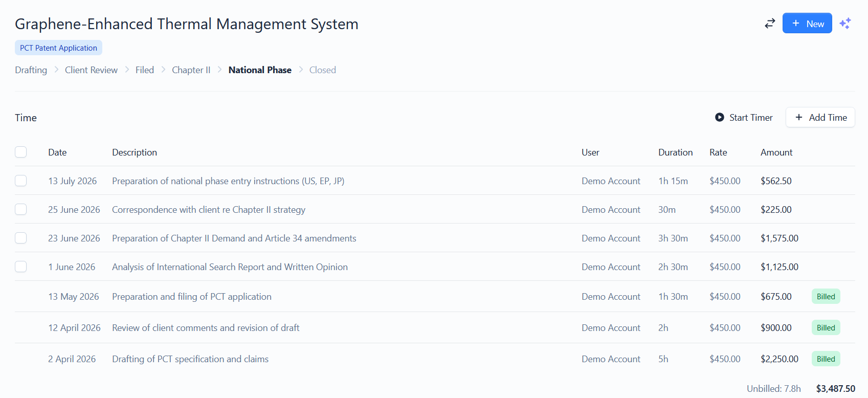The image size is (868, 398).
Task: Click the $3,487.50 unbilled total
Action: (x=836, y=389)
